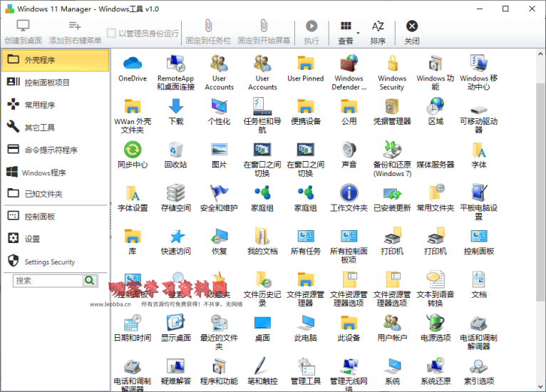The image size is (546, 392).
Task: Open the 常用程序 category
Action: click(x=56, y=105)
